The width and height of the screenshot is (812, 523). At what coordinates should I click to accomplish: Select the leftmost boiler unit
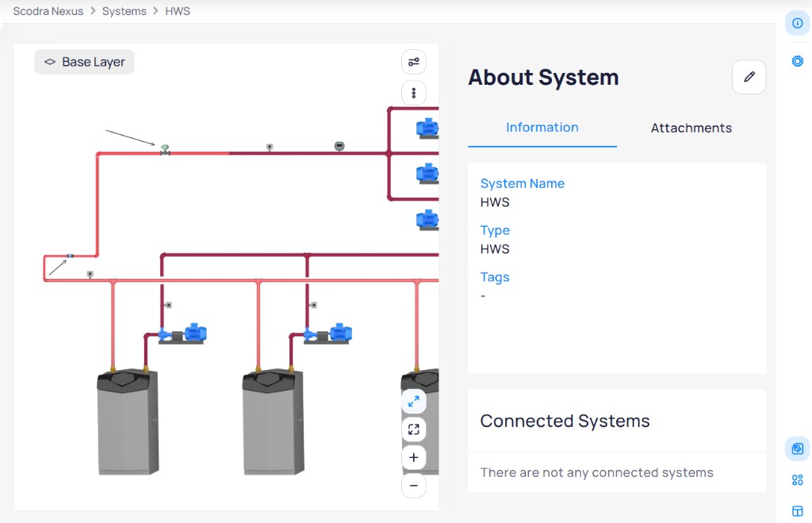[x=128, y=421]
